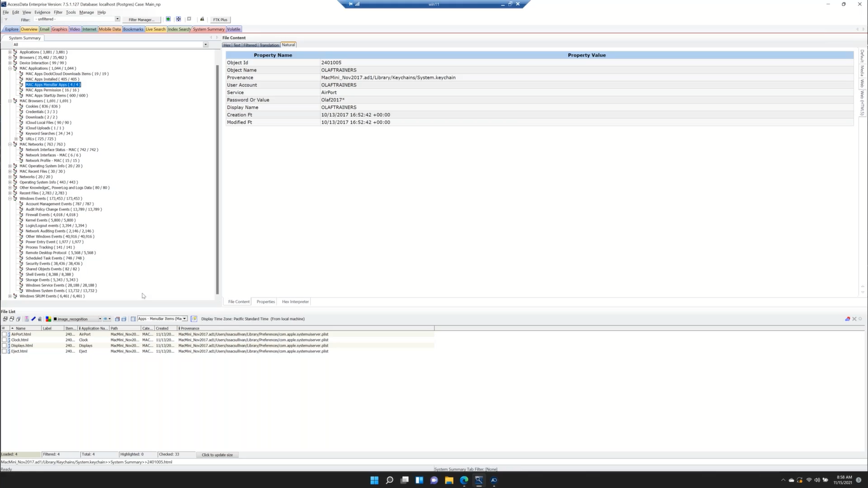Image resolution: width=868 pixels, height=488 pixels.
Task: Tick the Displays.html file checkbox
Action: pos(4,346)
